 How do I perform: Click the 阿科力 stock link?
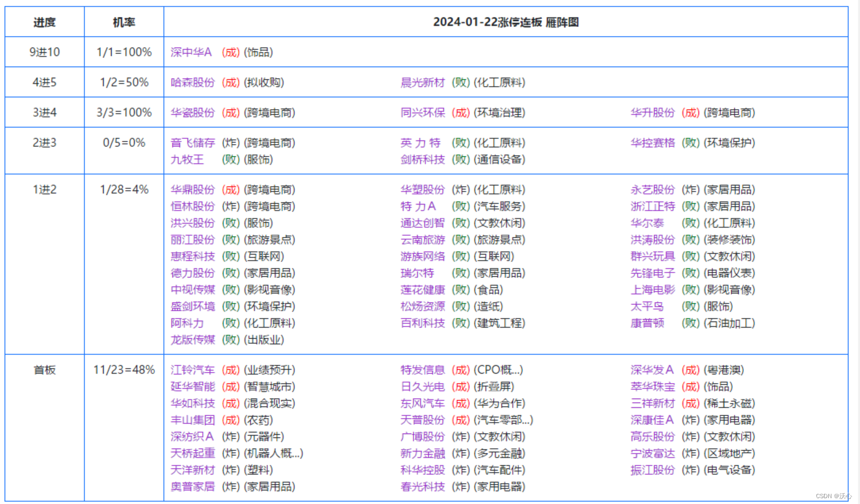pos(187,323)
